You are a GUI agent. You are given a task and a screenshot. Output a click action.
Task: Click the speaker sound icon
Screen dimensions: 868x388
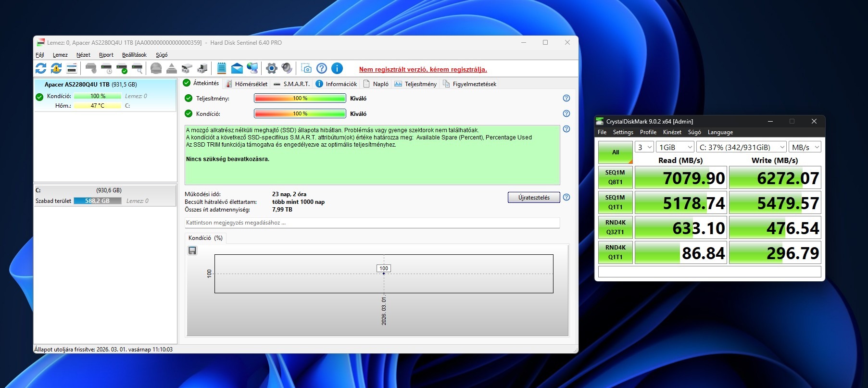(x=287, y=68)
